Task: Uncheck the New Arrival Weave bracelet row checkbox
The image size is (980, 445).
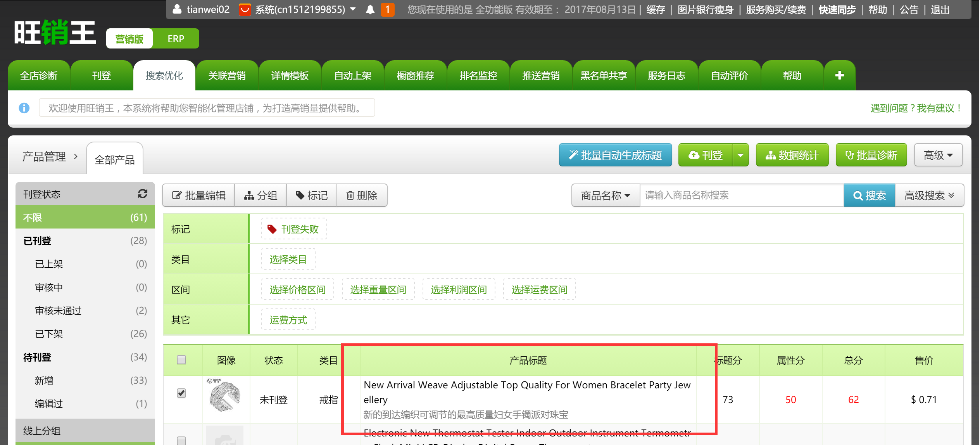Action: pyautogui.click(x=181, y=393)
